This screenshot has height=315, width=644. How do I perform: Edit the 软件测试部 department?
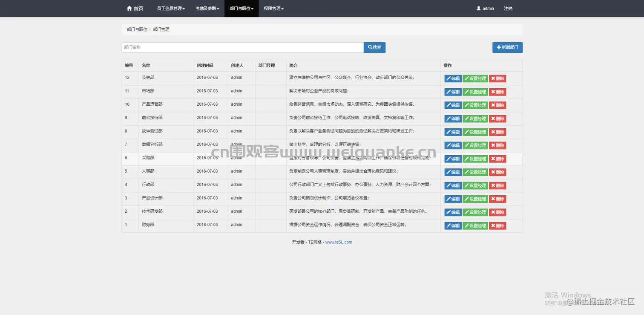point(453,132)
